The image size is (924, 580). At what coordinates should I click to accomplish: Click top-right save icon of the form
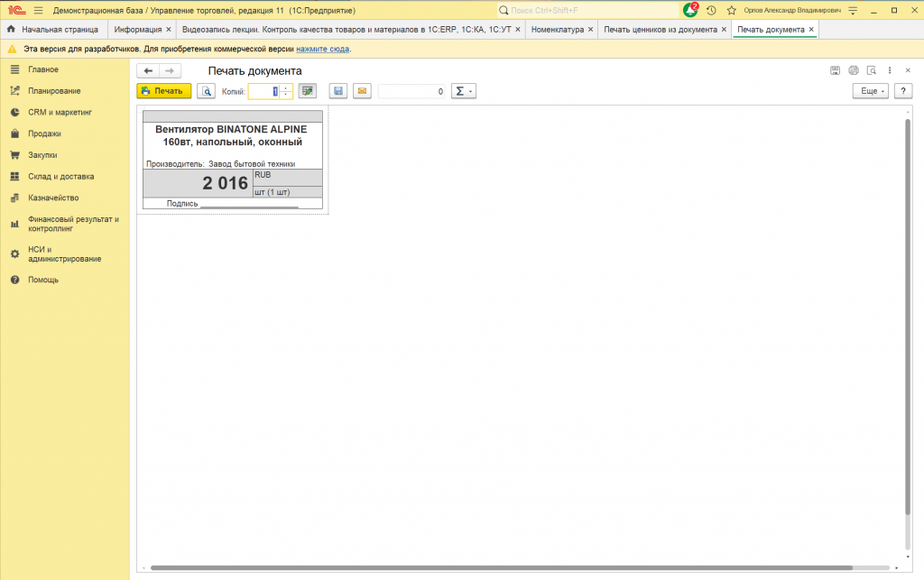tap(835, 70)
